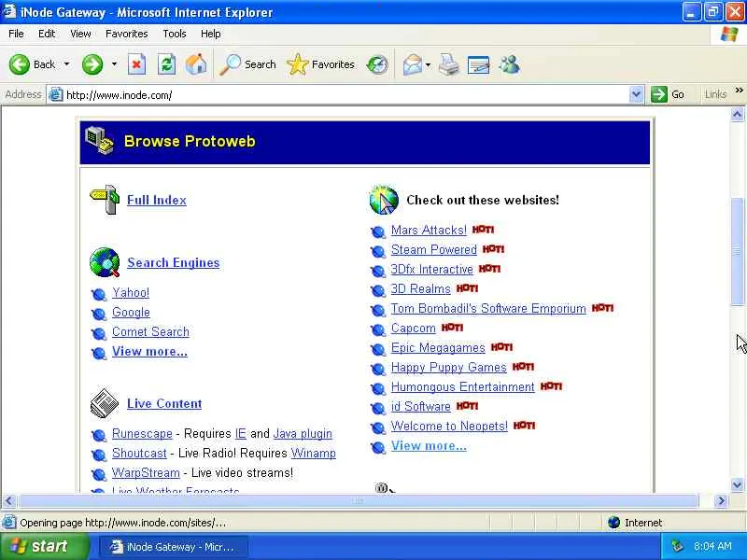Open the Favorites star button
747x560 pixels.
(320, 64)
